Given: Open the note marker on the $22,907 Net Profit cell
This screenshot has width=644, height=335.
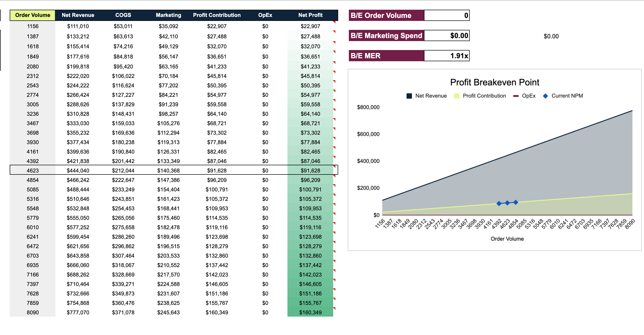Looking at the screenshot, I should [x=334, y=22].
